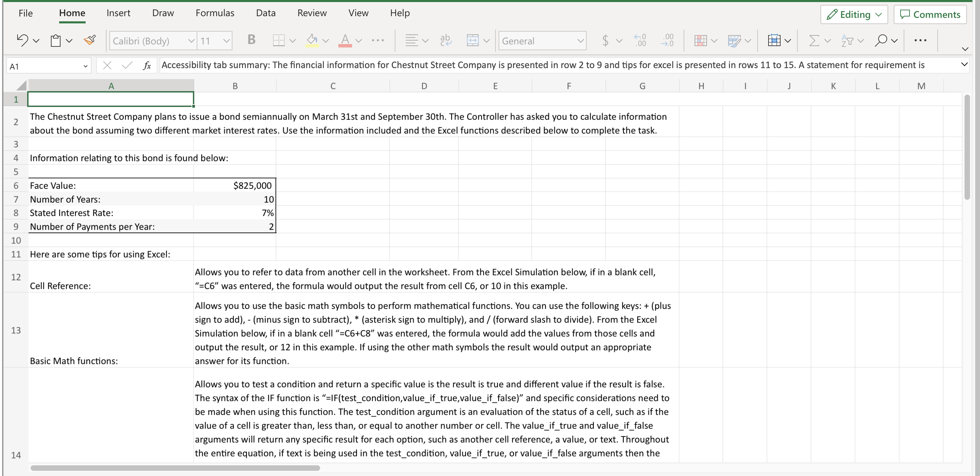Image resolution: width=980 pixels, height=476 pixels.
Task: Click the Format Painter icon
Action: click(x=90, y=40)
